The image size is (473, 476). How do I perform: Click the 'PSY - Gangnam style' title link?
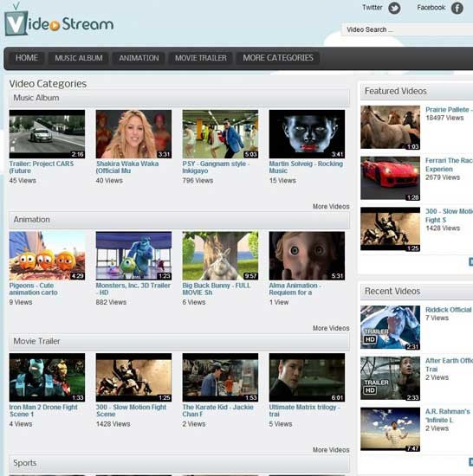coord(216,167)
